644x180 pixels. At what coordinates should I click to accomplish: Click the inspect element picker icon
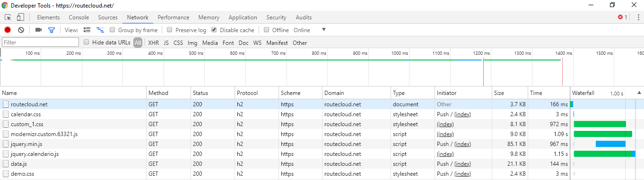pyautogui.click(x=8, y=17)
